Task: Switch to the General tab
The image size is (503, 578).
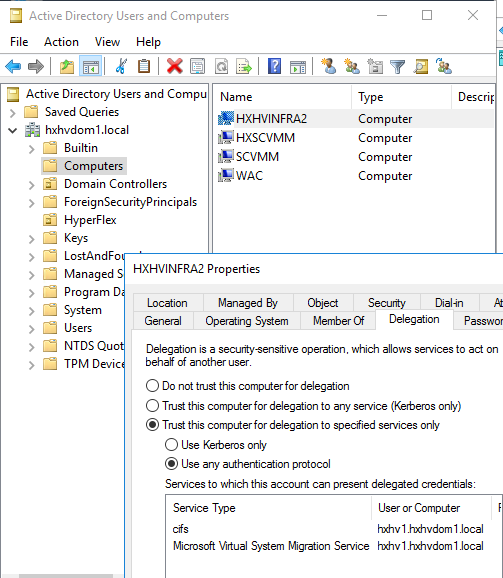Action: click(163, 321)
